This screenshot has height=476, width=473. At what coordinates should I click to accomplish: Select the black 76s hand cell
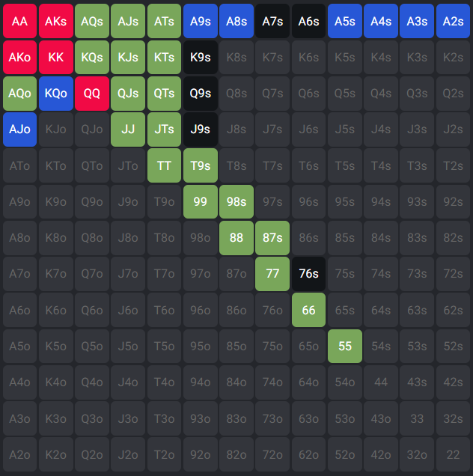pyautogui.click(x=308, y=273)
